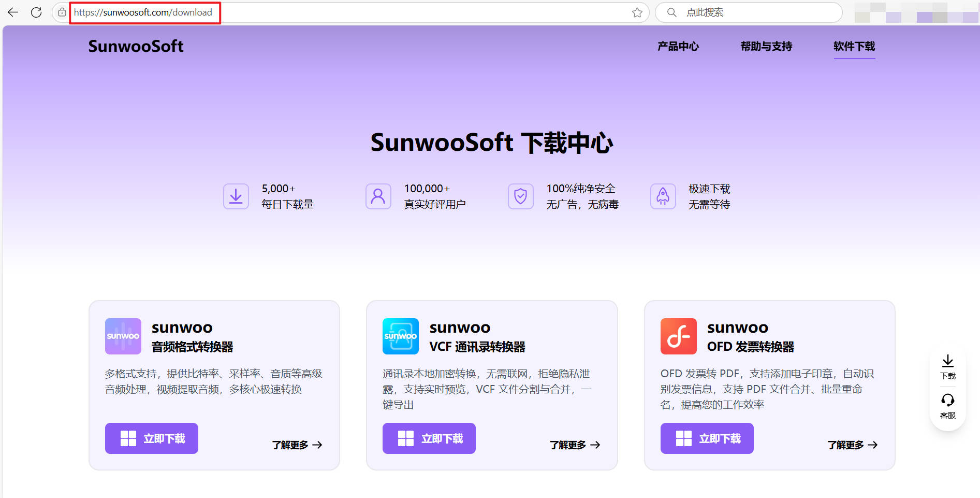980x498 pixels.
Task: Open the 产品中心 menu
Action: click(x=678, y=46)
